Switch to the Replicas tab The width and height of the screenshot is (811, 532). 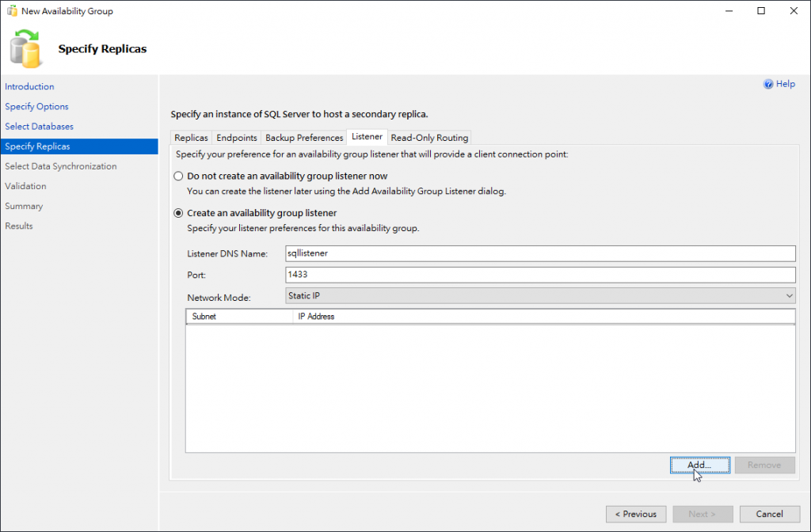coord(191,138)
